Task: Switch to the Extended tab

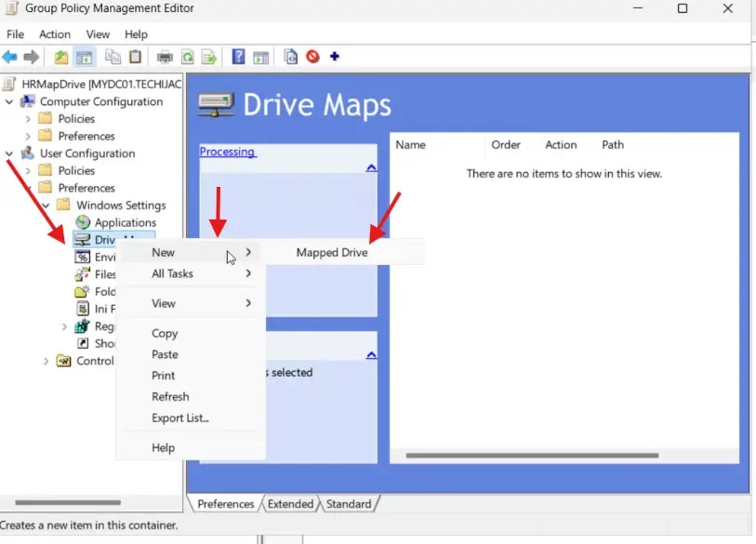Action: click(290, 504)
